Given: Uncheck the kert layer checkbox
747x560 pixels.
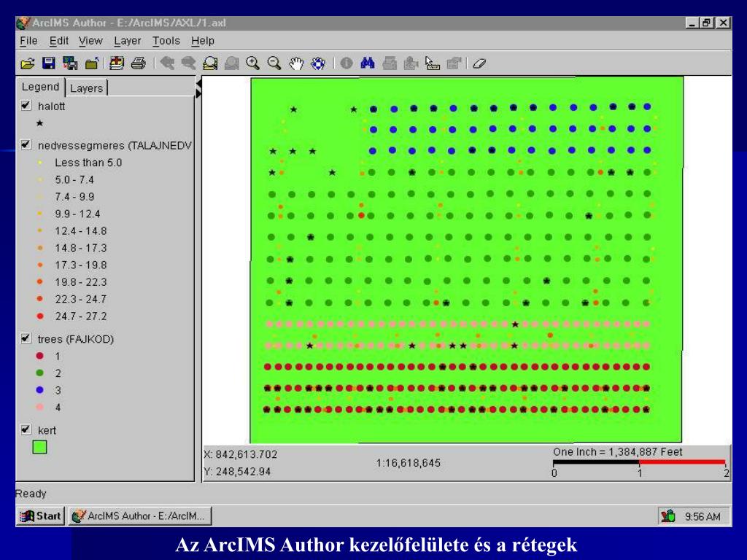Looking at the screenshot, I should point(26,429).
